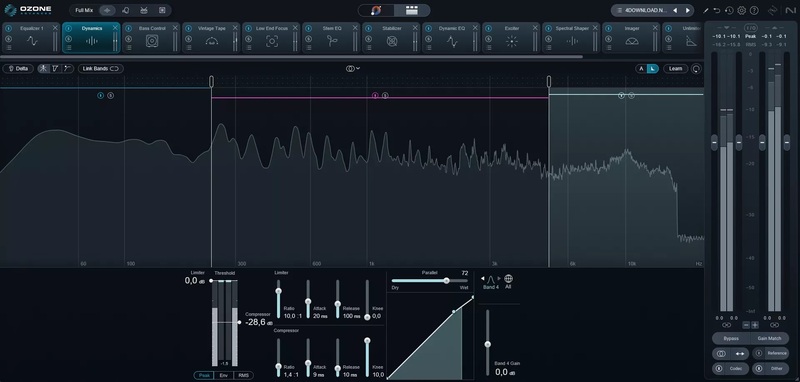Select the Bass Control module
The height and width of the screenshot is (382, 800).
tap(152, 37)
